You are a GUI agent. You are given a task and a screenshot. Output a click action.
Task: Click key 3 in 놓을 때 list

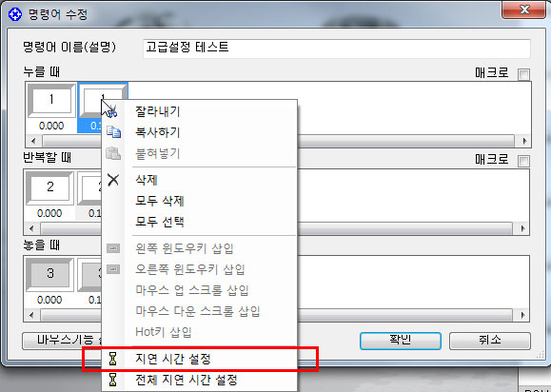click(x=49, y=274)
